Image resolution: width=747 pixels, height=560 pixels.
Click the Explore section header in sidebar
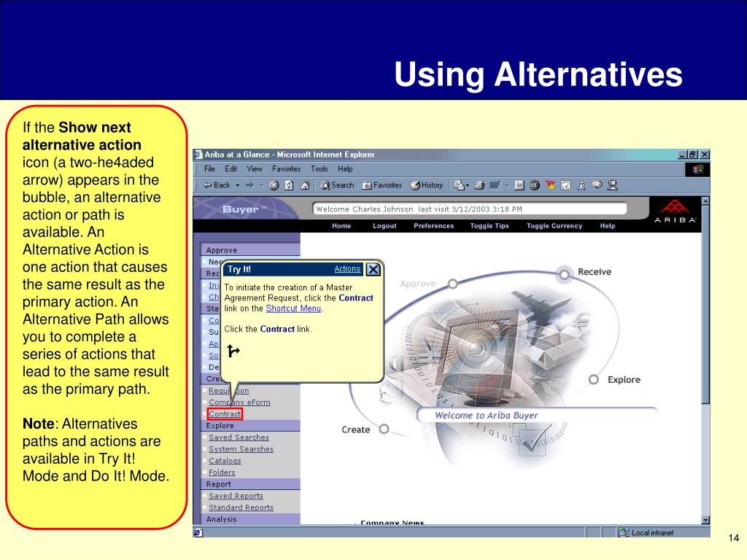coord(251,426)
